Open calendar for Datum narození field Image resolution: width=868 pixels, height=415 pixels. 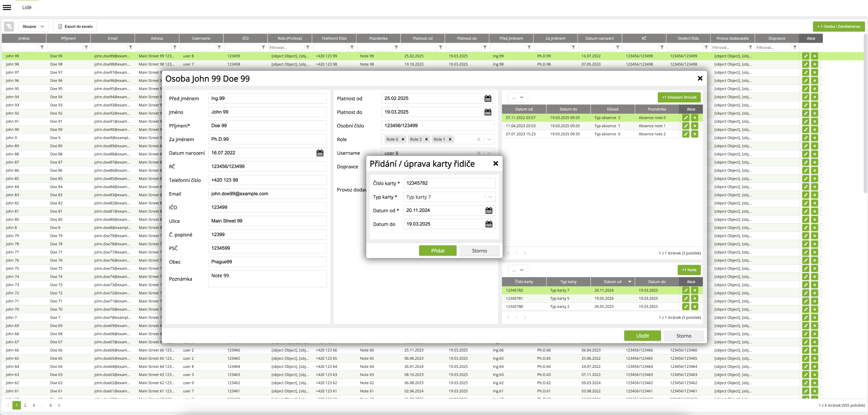(x=320, y=153)
